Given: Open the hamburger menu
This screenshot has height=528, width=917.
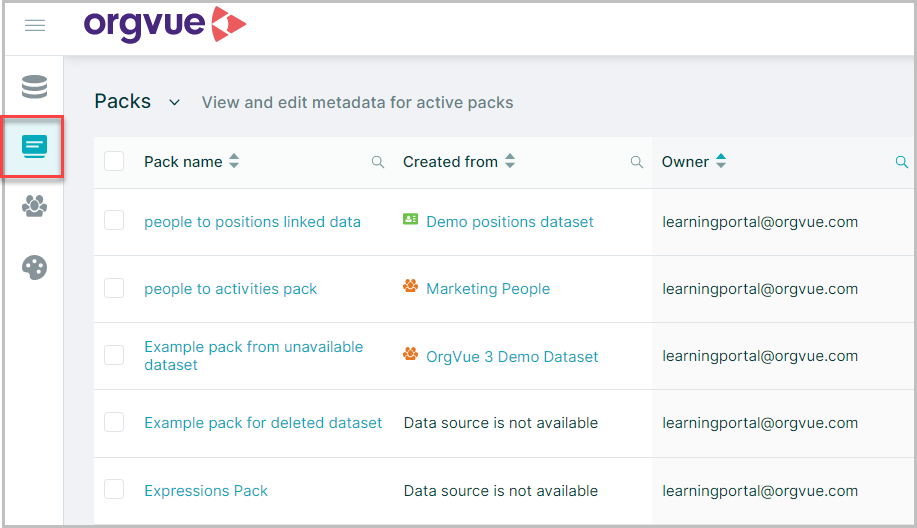Looking at the screenshot, I should click(x=35, y=25).
